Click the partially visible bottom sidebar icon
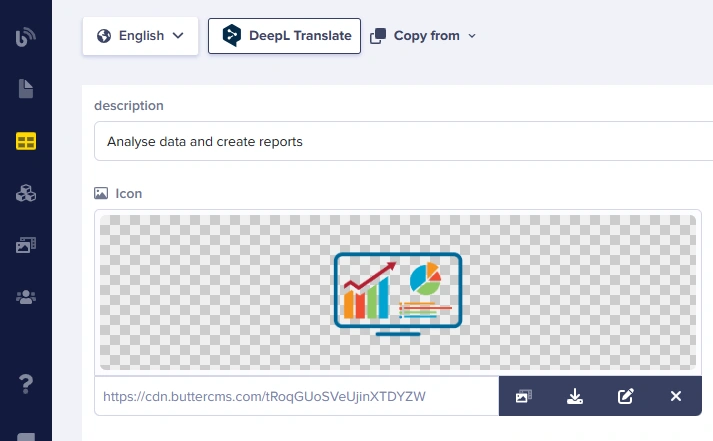The height and width of the screenshot is (441, 713). click(25, 436)
